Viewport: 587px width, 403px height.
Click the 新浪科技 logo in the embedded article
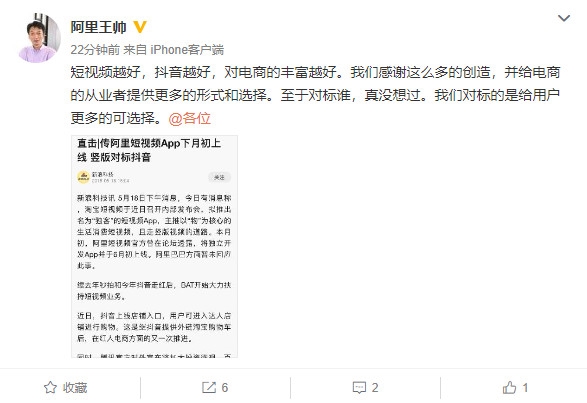coord(83,177)
